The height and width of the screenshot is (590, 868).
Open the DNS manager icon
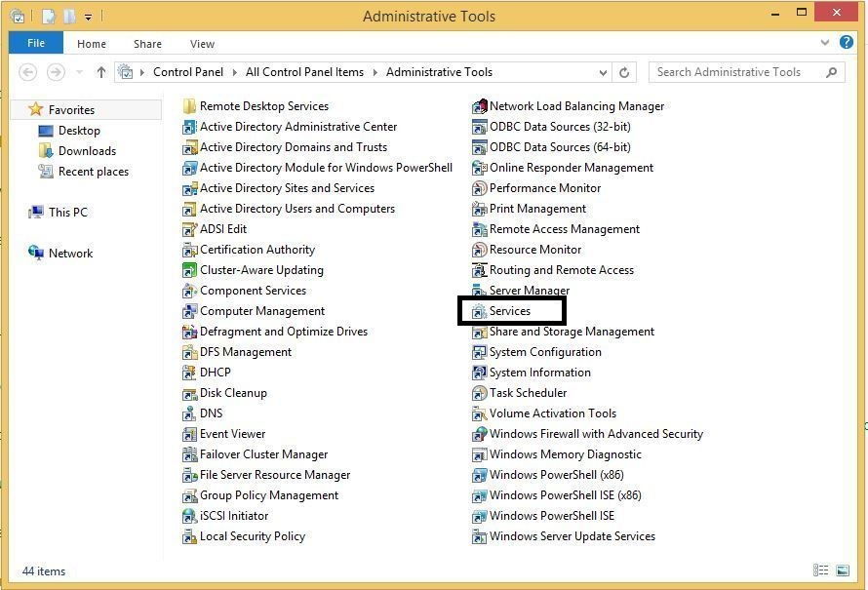click(x=190, y=413)
